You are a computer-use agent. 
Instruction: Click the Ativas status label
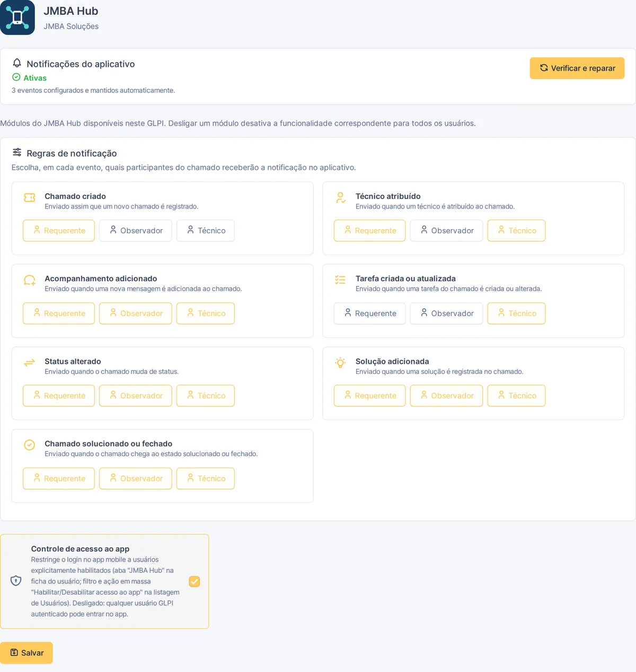tap(35, 78)
